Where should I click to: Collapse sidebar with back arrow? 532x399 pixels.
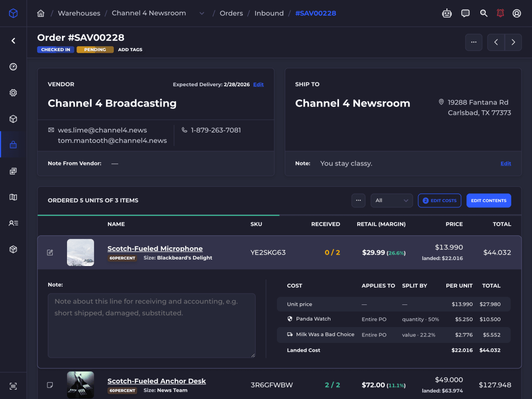tap(13, 41)
